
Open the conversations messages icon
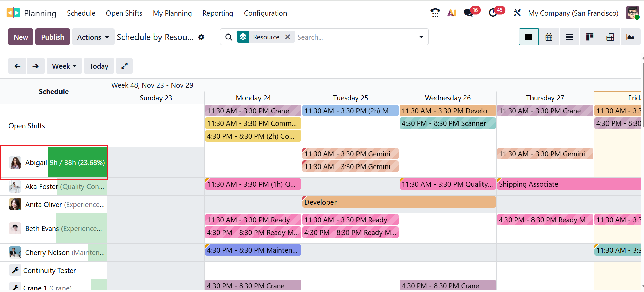[468, 13]
